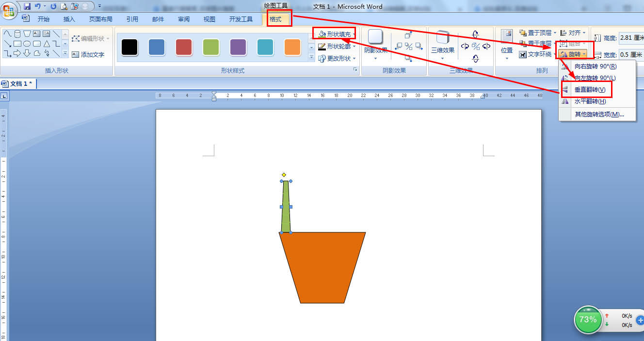Image resolution: width=644 pixels, height=341 pixels.
Task: Open the 更改形状 dropdown
Action: click(x=337, y=58)
